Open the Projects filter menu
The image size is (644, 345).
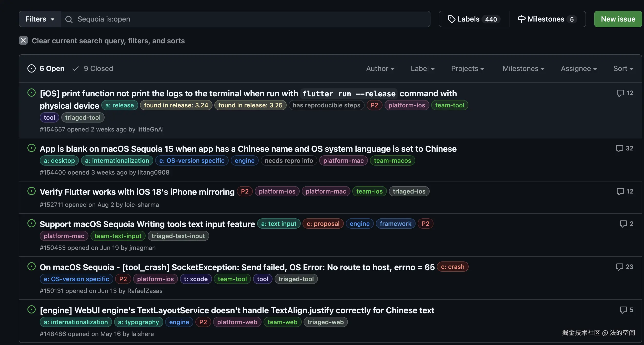467,68
